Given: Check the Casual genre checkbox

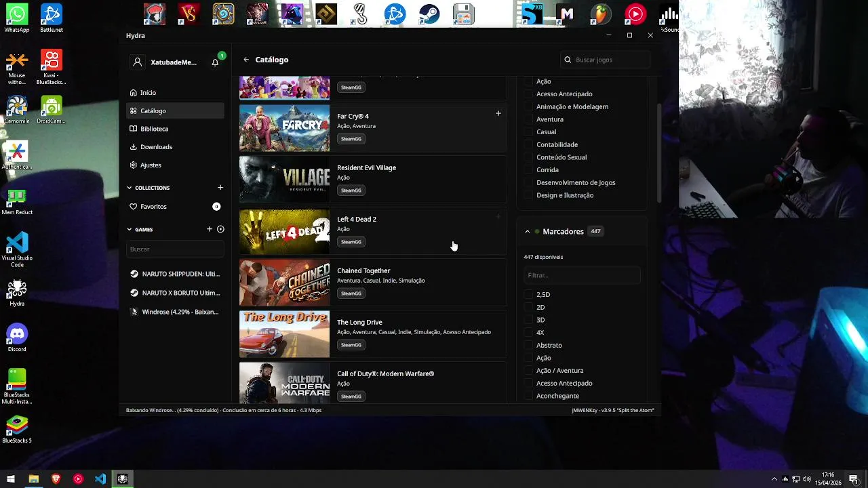Looking at the screenshot, I should [528, 132].
